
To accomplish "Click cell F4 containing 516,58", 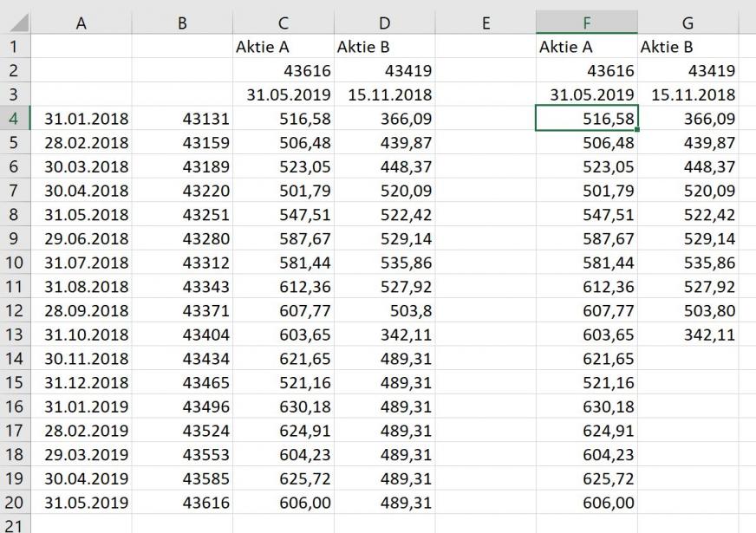I will tap(587, 119).
